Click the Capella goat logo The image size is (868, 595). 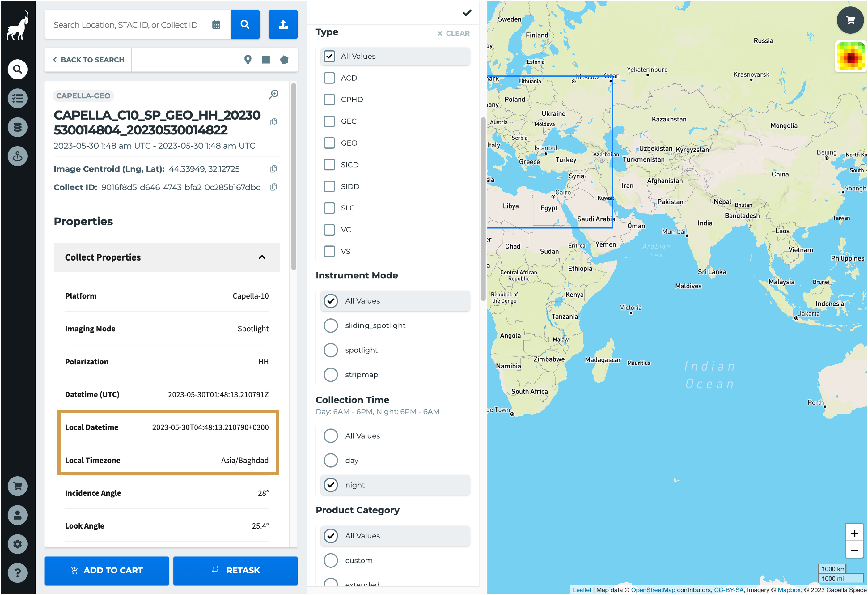18,26
